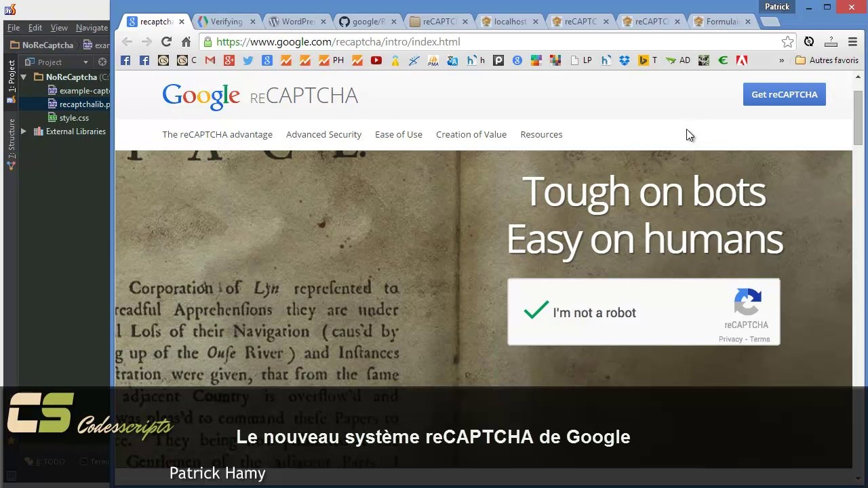Open the View menu in PhpStorm
The image size is (868, 488).
pos(59,28)
